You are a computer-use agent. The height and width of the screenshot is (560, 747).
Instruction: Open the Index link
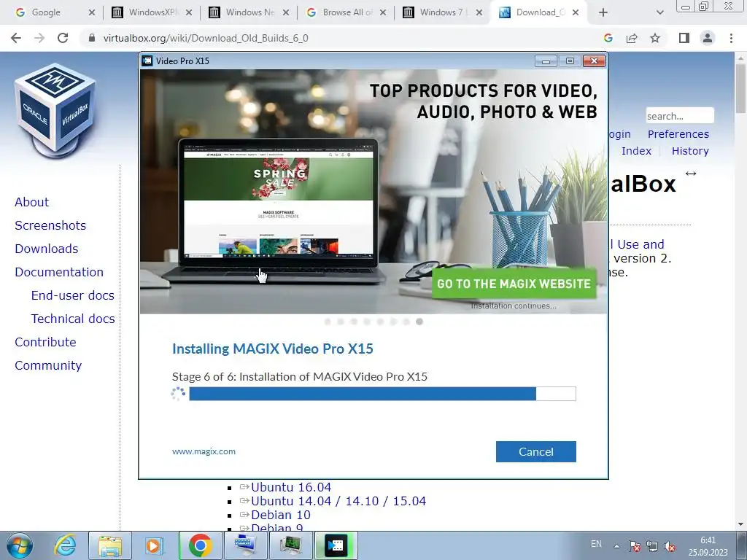(636, 151)
